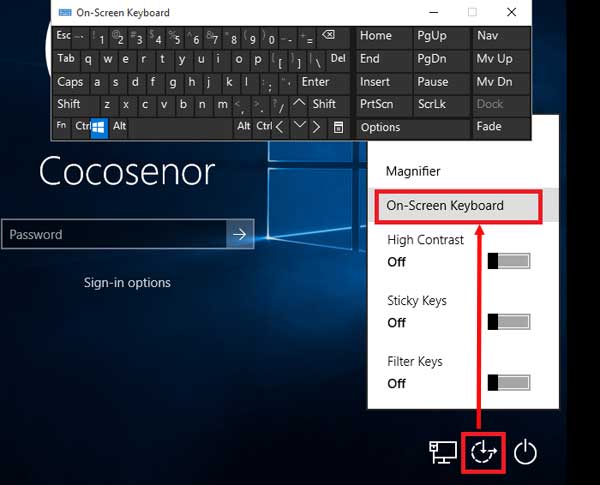Click the PrtScn key
The width and height of the screenshot is (600, 485).
[x=384, y=105]
